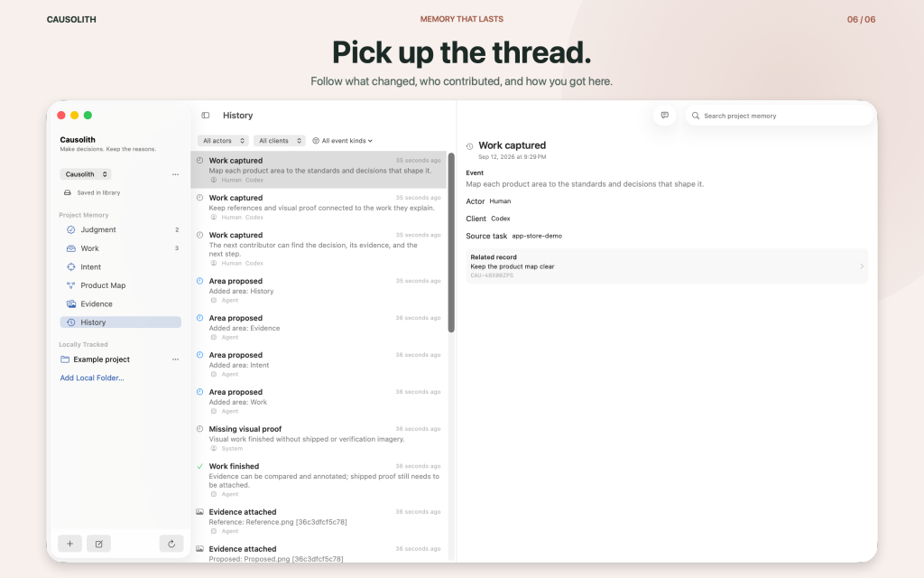Open the comment bubble icon in toolbar
The width and height of the screenshot is (924, 578).
coord(665,116)
